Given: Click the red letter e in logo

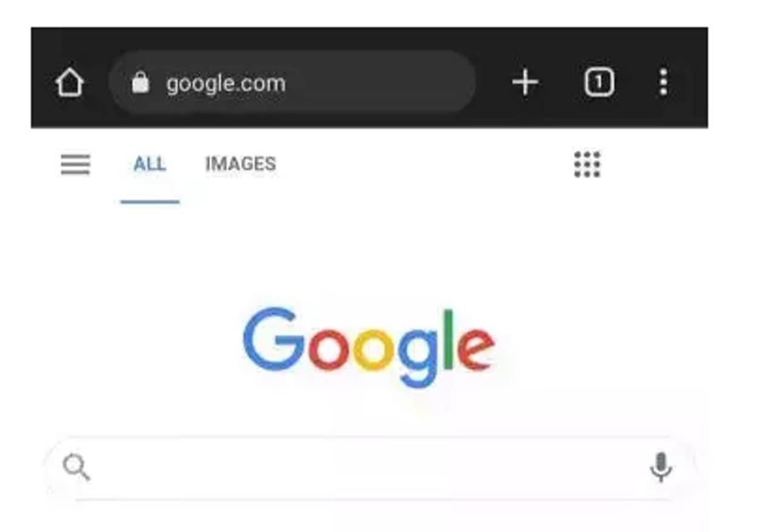Looking at the screenshot, I should (477, 350).
